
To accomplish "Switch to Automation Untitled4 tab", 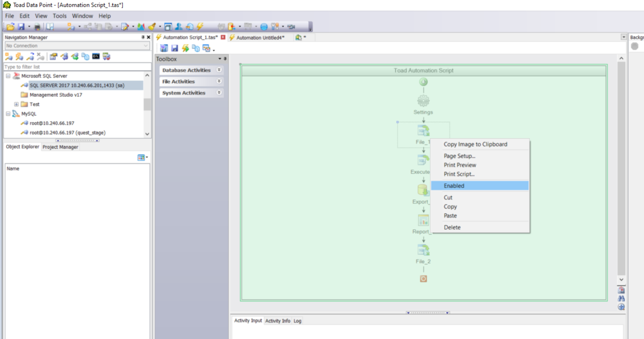I will [260, 37].
